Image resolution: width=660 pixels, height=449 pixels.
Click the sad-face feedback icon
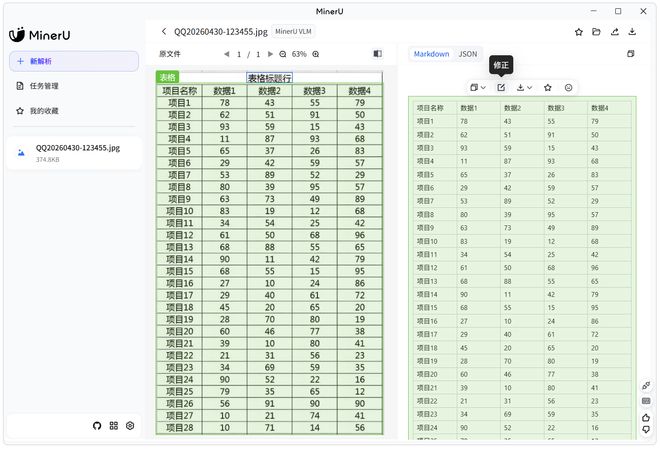tap(568, 88)
